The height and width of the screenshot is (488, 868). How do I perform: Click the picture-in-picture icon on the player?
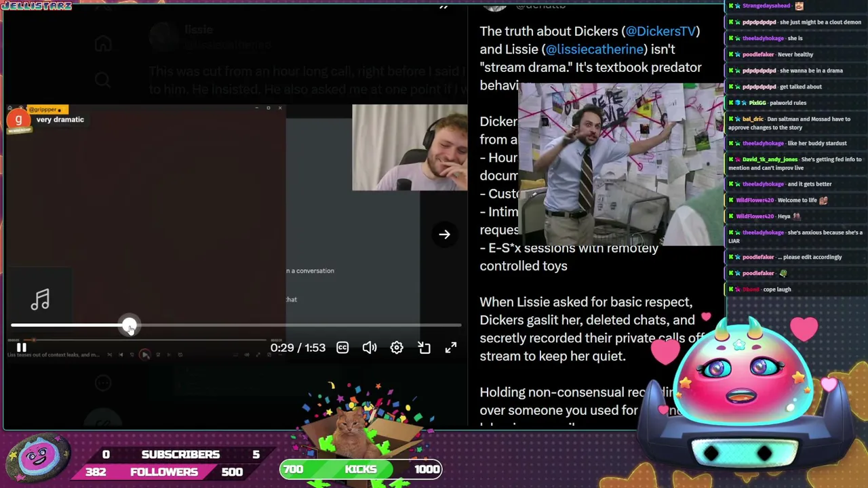coord(424,348)
